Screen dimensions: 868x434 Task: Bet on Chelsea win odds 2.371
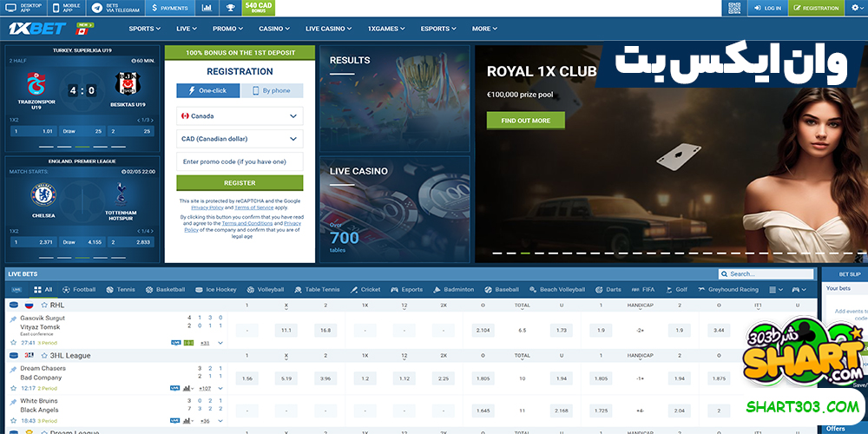click(x=33, y=242)
